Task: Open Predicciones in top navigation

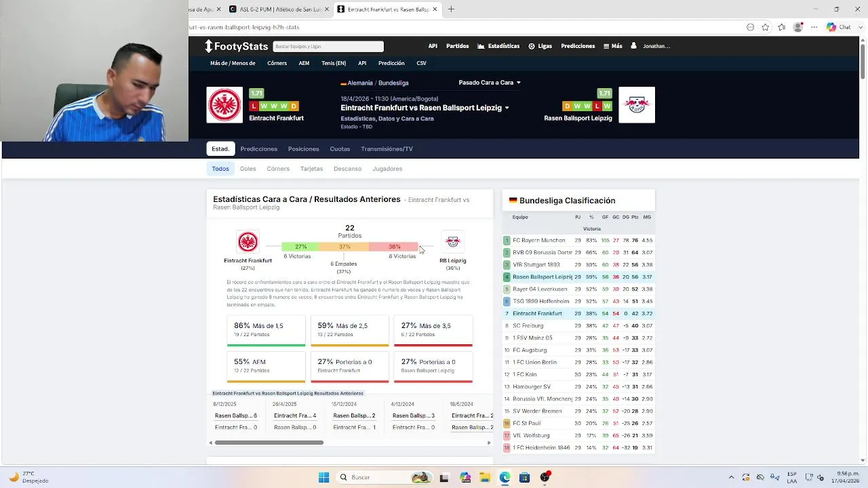Action: coord(578,46)
